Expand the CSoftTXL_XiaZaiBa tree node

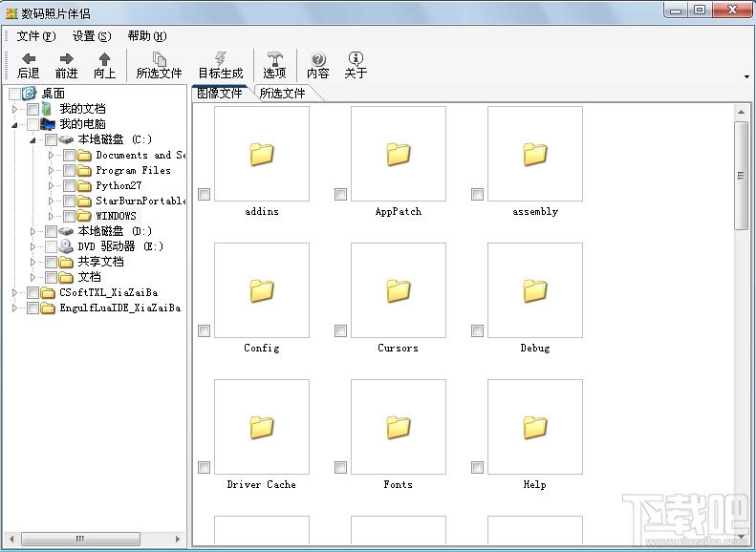tap(14, 292)
